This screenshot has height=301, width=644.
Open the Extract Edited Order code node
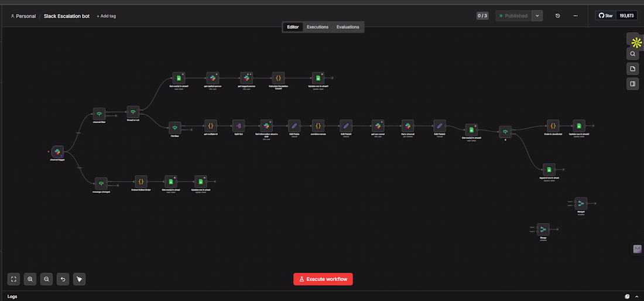tap(141, 182)
